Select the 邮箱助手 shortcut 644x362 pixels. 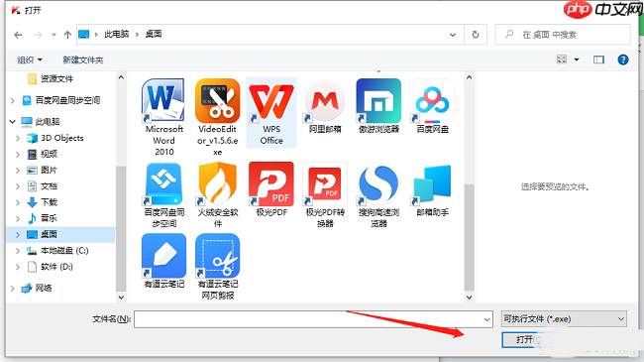click(x=432, y=189)
